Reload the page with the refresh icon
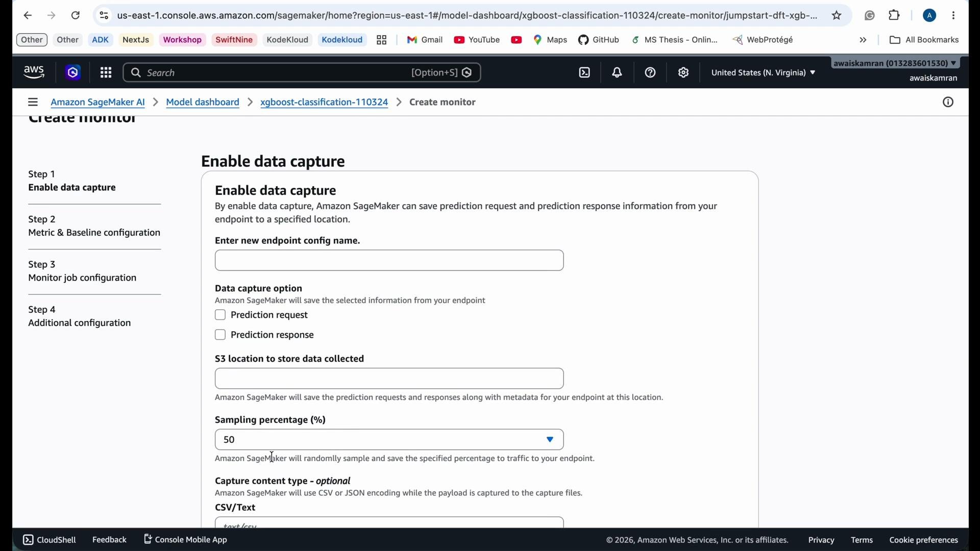Viewport: 980px width, 551px height. (76, 16)
